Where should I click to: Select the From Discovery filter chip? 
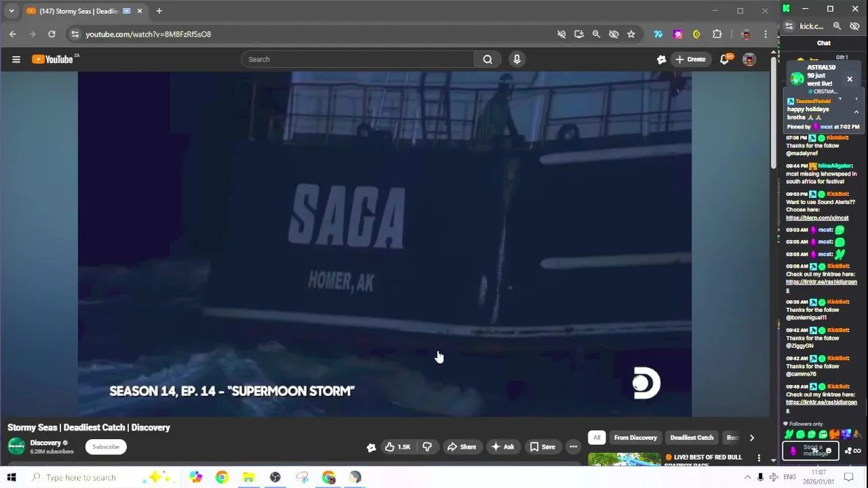(x=635, y=438)
